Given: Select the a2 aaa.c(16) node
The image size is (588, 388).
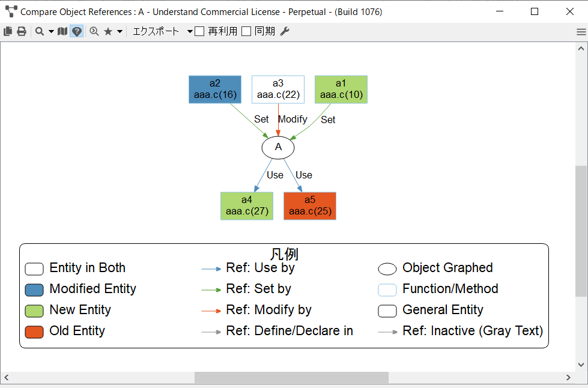Looking at the screenshot, I should [x=215, y=89].
